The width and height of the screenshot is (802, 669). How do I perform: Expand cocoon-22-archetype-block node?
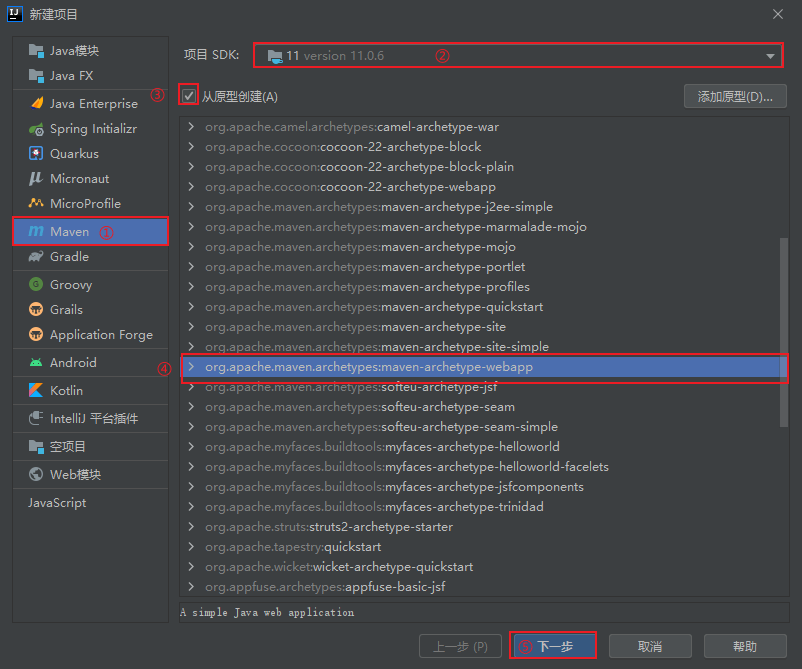(191, 146)
